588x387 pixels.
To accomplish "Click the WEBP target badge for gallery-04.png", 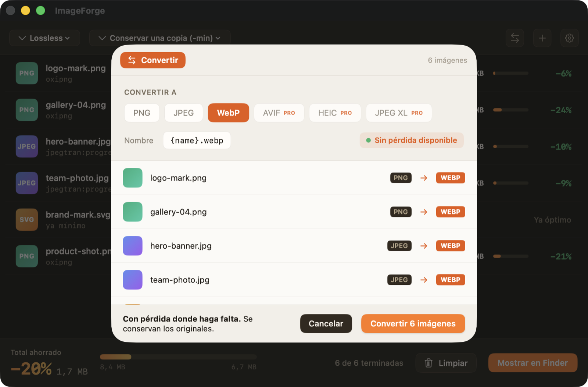I will click(x=451, y=212).
